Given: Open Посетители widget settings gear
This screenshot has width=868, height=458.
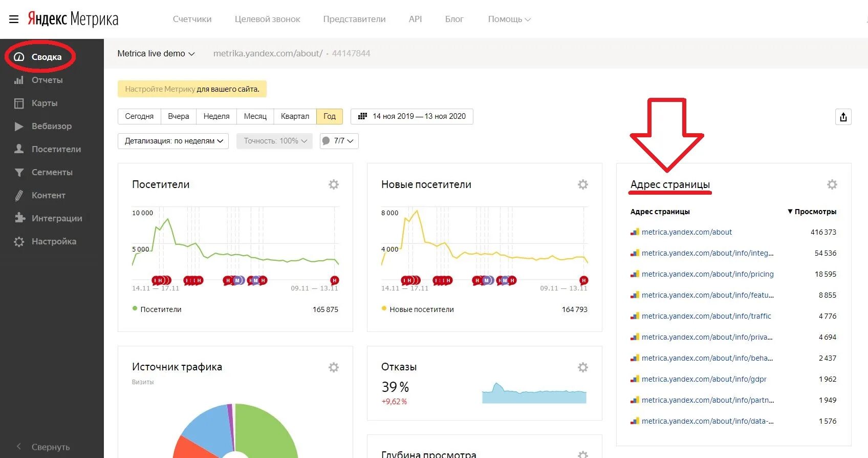Looking at the screenshot, I should (334, 184).
